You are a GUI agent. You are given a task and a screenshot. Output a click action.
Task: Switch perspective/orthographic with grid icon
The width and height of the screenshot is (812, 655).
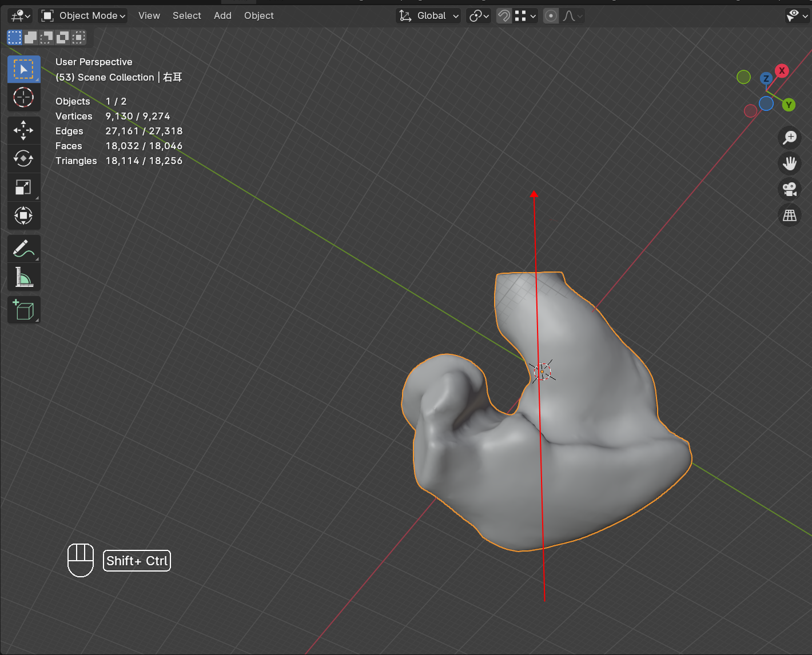(790, 215)
